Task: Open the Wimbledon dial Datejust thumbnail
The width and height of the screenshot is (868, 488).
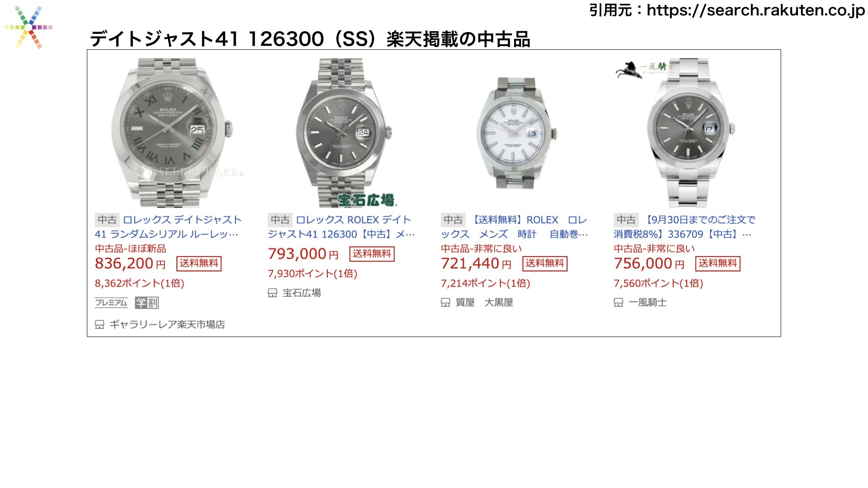Action: click(172, 132)
